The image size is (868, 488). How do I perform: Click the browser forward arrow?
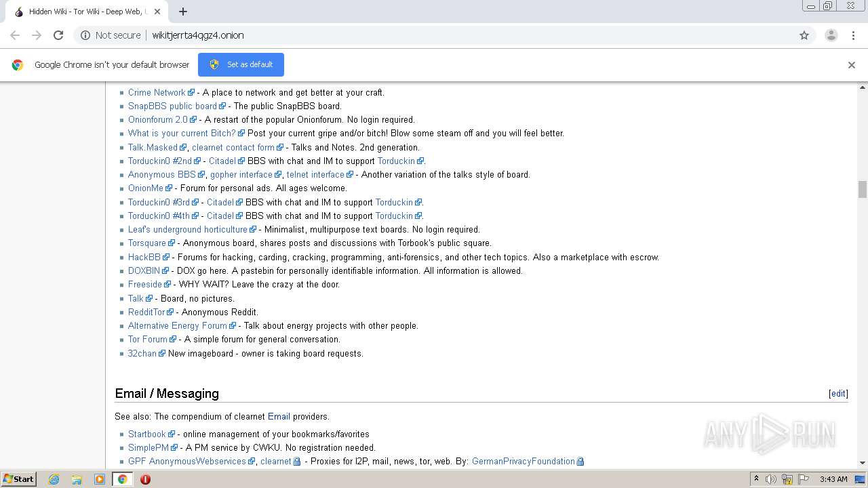(37, 35)
